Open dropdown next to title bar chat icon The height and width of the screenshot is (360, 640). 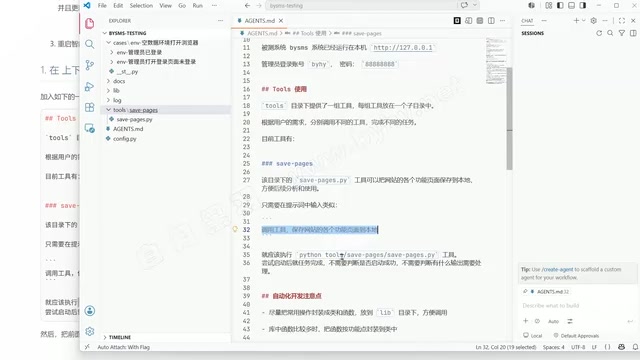coord(475,5)
